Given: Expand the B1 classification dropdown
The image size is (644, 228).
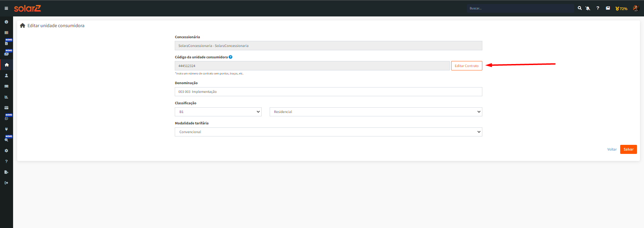Looking at the screenshot, I should (218, 112).
